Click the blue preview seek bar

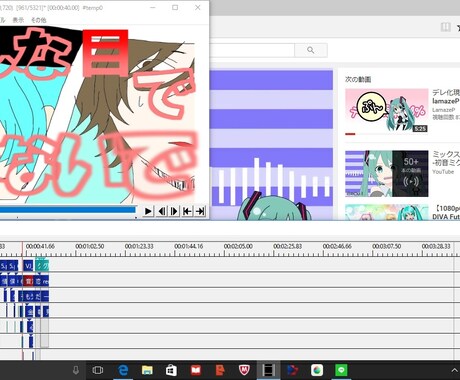point(68,210)
